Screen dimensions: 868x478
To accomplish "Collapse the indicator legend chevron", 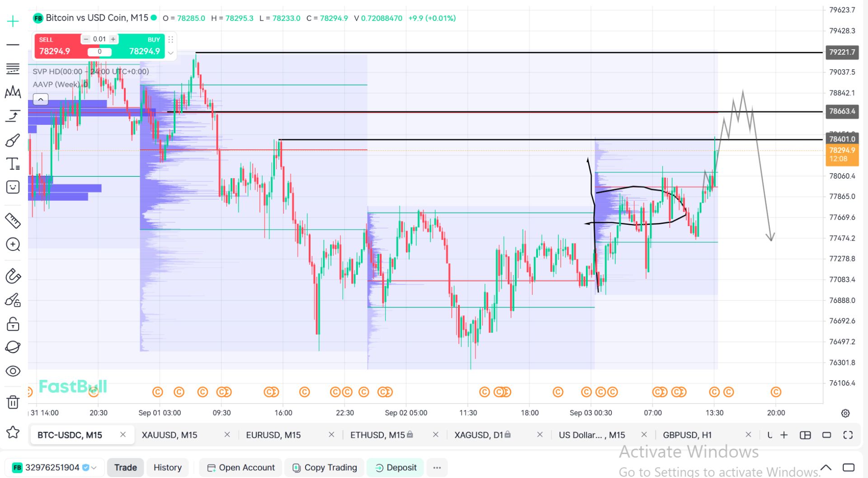I will click(x=41, y=99).
